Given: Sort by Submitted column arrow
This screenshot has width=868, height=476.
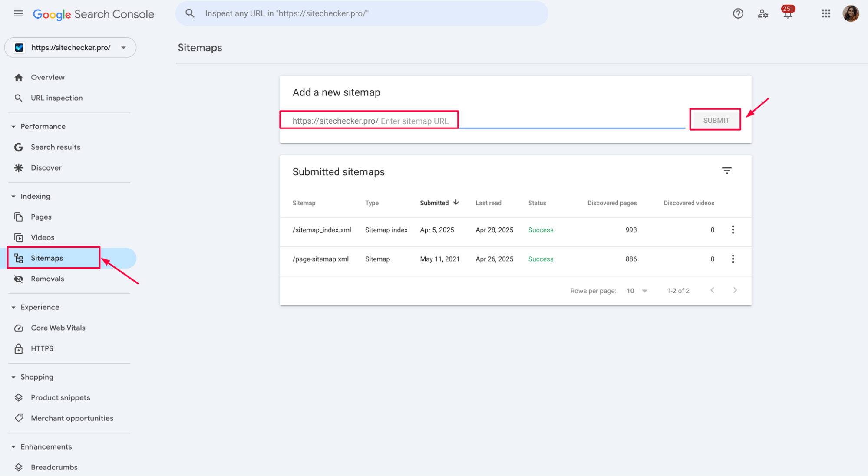Looking at the screenshot, I should [456, 203].
